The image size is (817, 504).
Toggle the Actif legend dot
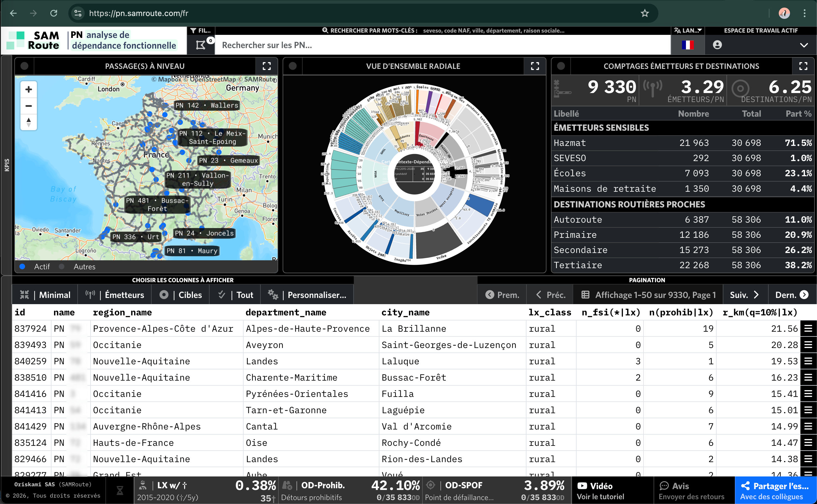click(x=23, y=267)
